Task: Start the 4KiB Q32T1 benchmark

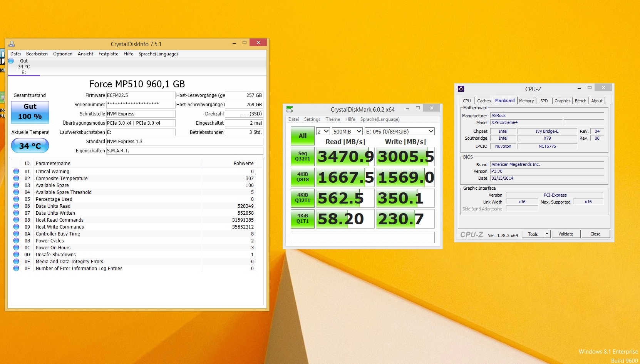Action: [303, 198]
